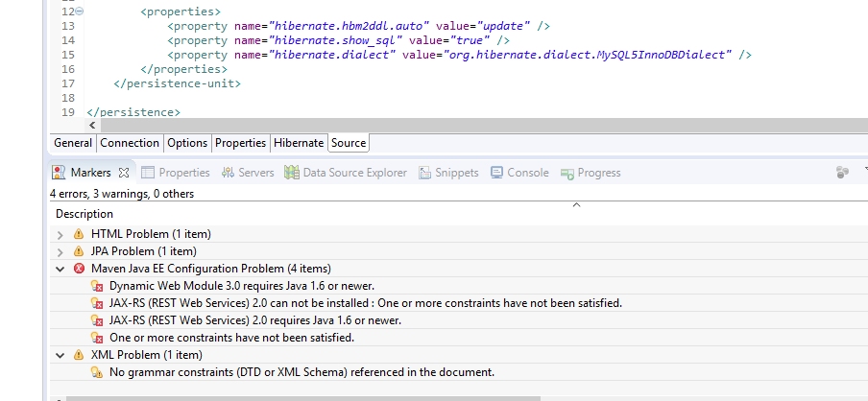Open the Properties view icon

click(x=147, y=173)
